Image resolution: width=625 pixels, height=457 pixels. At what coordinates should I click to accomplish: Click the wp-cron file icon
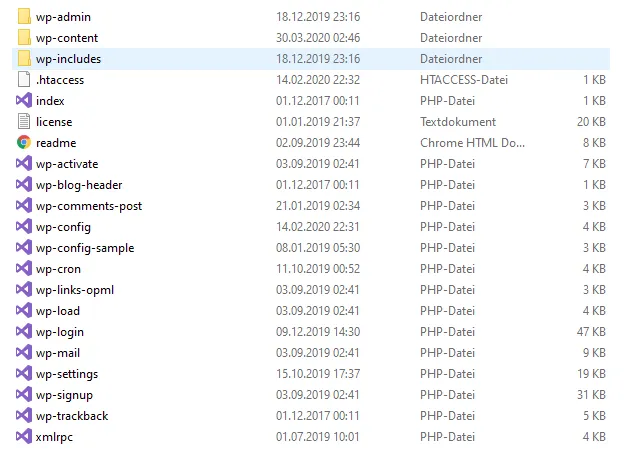[24, 269]
